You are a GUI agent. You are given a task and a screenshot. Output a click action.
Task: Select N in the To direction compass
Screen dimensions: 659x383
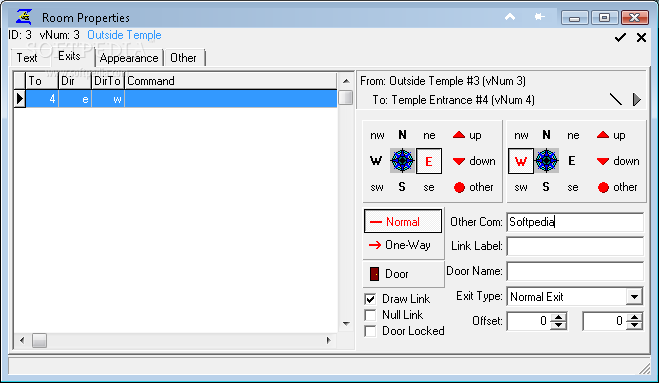pos(546,135)
